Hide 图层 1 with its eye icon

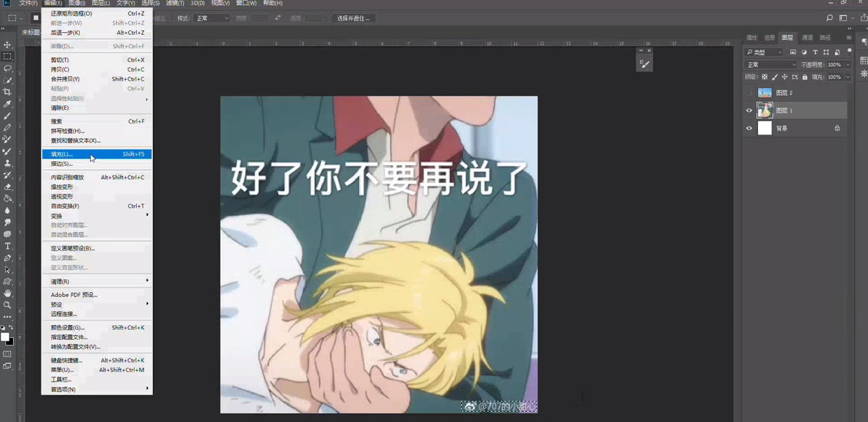click(x=749, y=111)
